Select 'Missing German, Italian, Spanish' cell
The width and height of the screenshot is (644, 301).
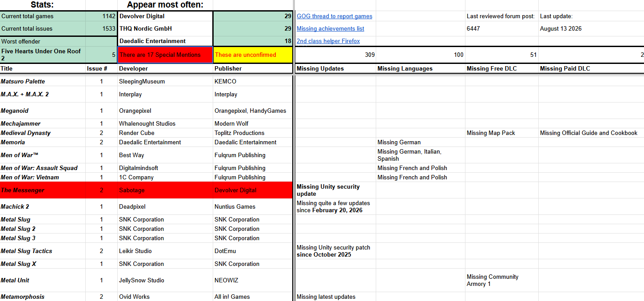tap(421, 155)
